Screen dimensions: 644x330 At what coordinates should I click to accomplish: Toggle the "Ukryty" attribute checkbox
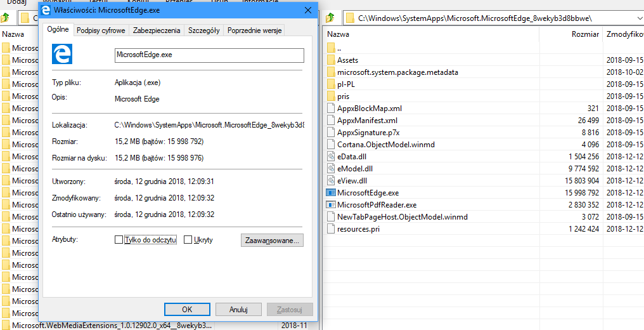pos(188,240)
